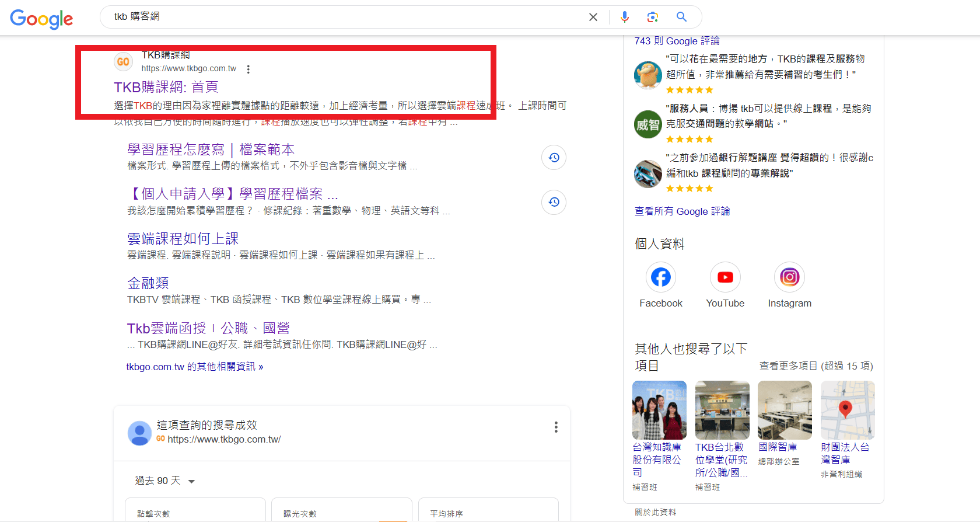The width and height of the screenshot is (980, 522).
Task: Click history icon beside 個人申請入學 result
Action: click(x=554, y=202)
